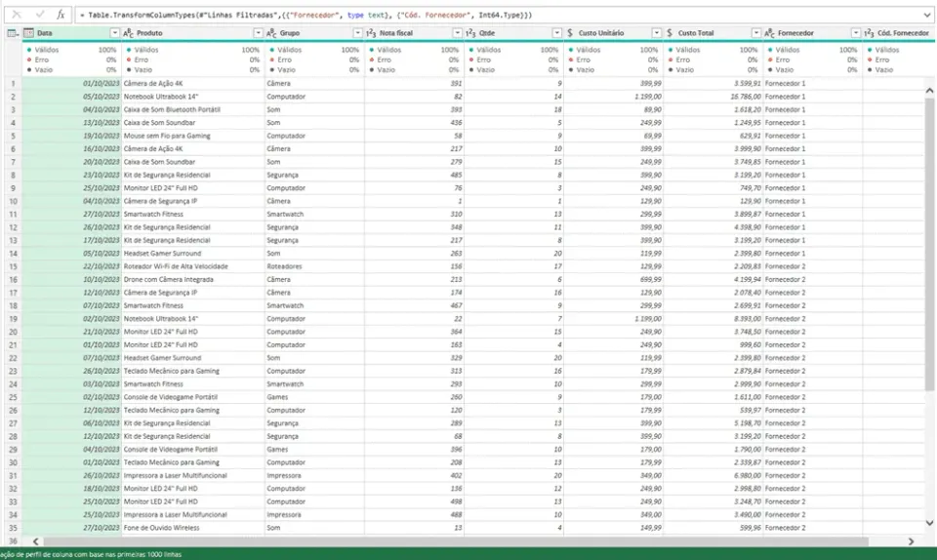Viewport: 937px width, 560px height.
Task: Click the Custo Unitário cell '699,99'
Action: pos(614,279)
